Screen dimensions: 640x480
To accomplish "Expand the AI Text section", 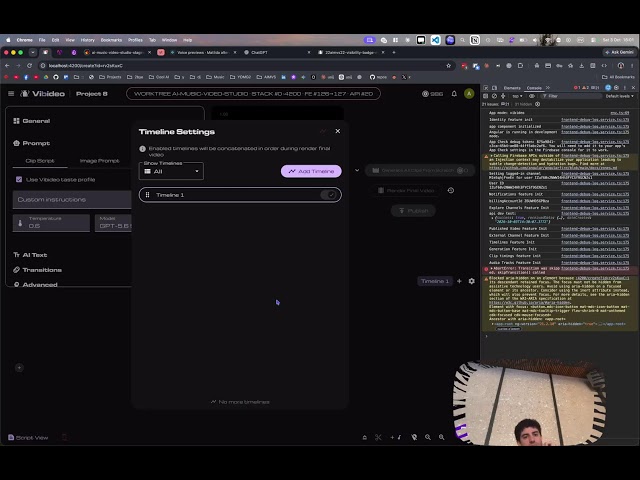I will pyautogui.click(x=30, y=255).
